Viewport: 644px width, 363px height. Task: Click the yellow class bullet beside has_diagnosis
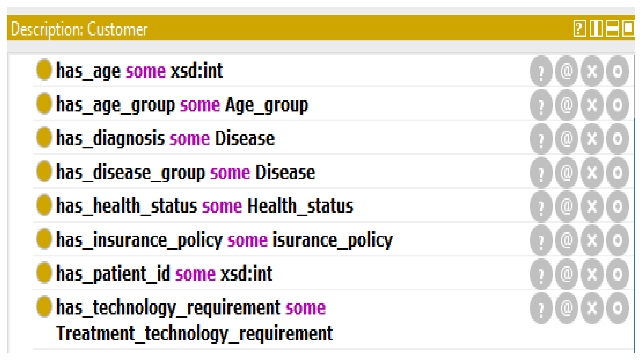point(44,138)
